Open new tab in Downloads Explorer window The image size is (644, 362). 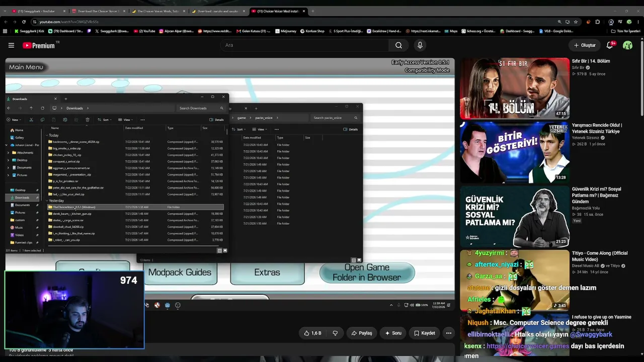pos(65,99)
